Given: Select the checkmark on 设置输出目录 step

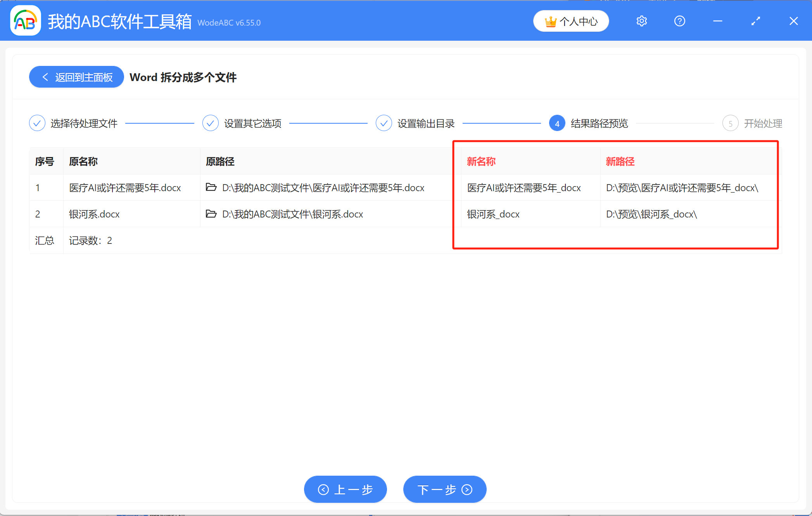Looking at the screenshot, I should click(x=384, y=123).
